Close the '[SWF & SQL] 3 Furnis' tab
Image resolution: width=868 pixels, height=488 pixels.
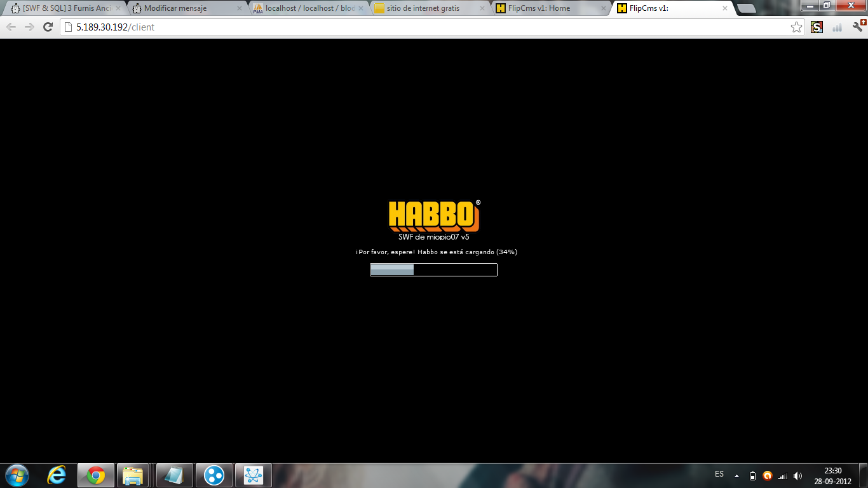click(x=119, y=8)
